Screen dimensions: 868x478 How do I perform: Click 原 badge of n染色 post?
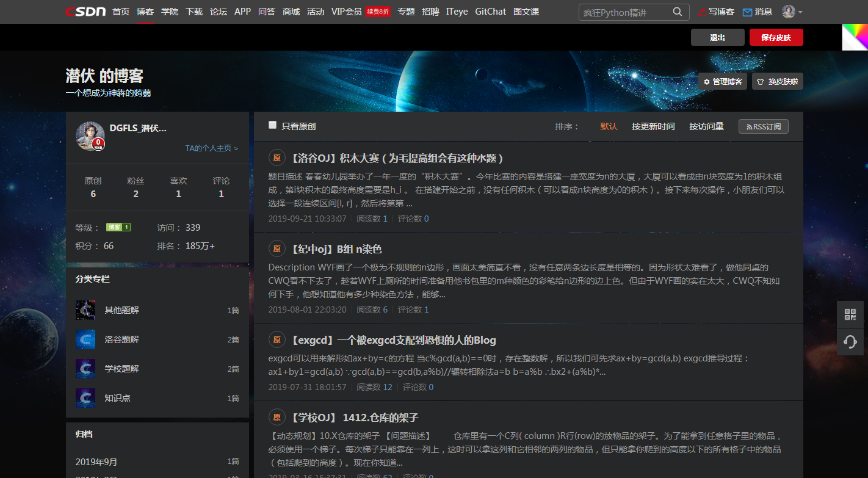click(277, 249)
